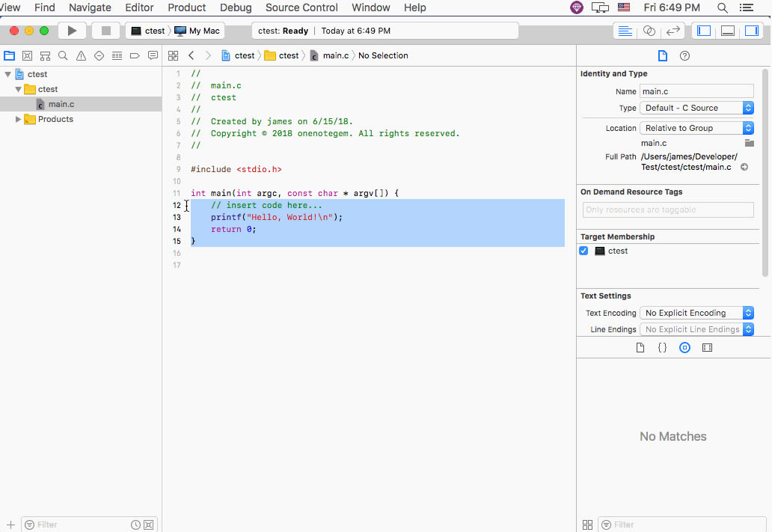Run the ctest scheme with the Play button
The image size is (772, 532).
point(72,30)
